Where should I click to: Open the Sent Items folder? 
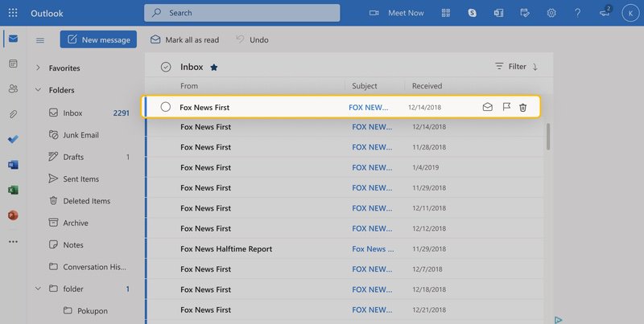pos(89,178)
